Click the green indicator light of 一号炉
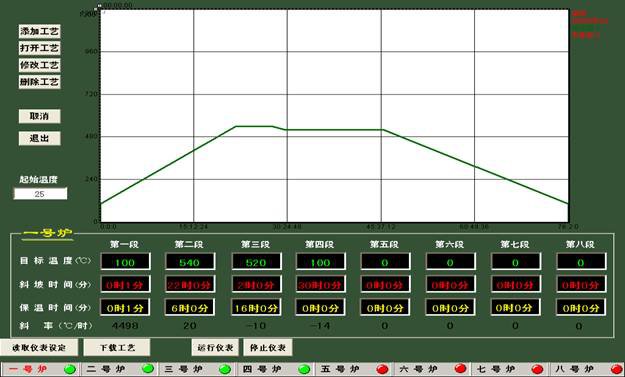The height and width of the screenshot is (377, 625). pyautogui.click(x=70, y=369)
